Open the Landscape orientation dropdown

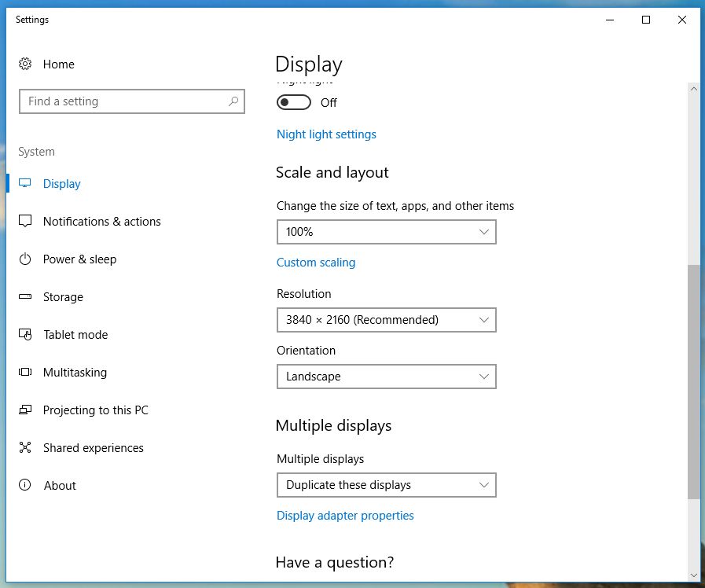(386, 377)
